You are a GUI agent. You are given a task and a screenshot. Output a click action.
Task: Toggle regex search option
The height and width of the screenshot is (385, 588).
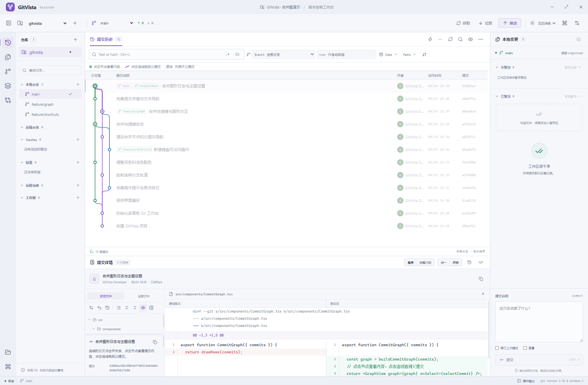tap(228, 54)
